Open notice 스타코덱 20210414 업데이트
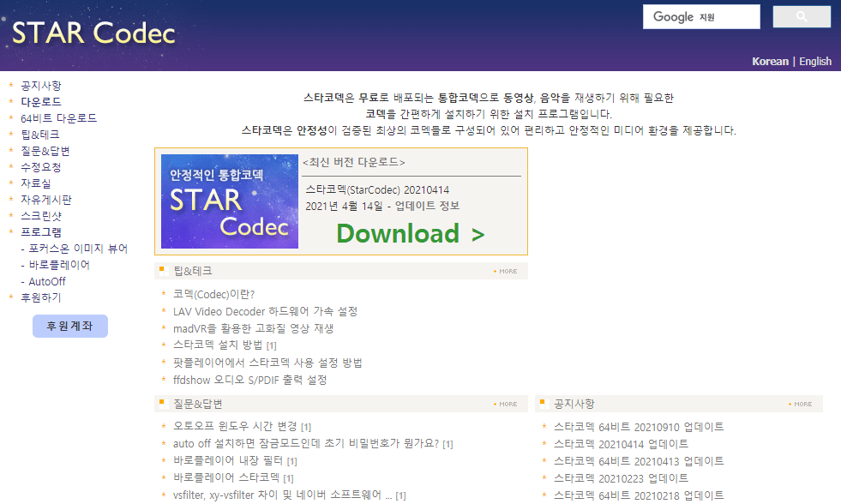The width and height of the screenshot is (841, 504). click(x=621, y=445)
